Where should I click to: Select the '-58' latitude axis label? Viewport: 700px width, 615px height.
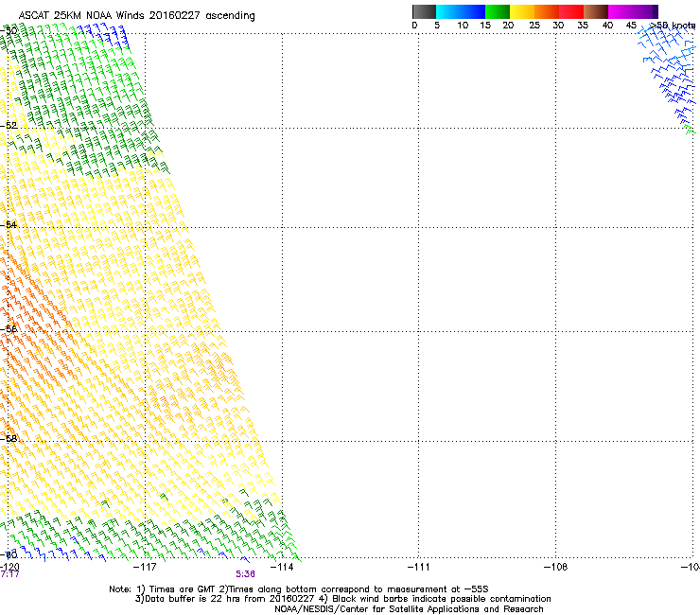9,439
